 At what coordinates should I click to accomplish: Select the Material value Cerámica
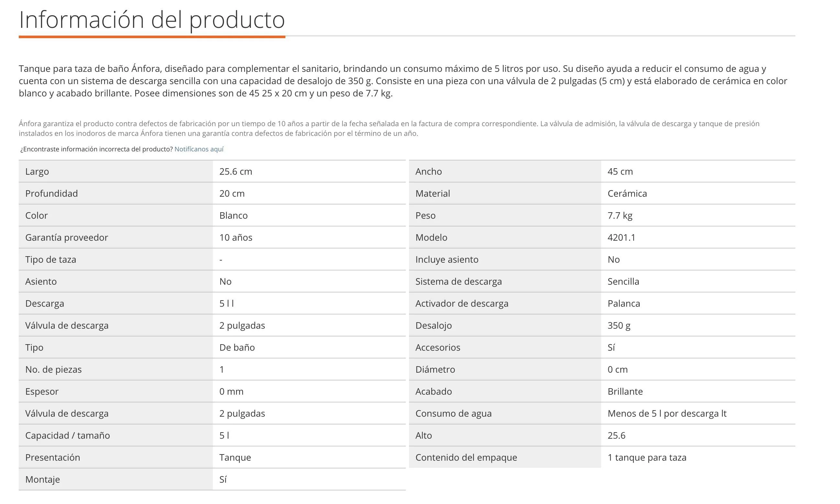pyautogui.click(x=627, y=193)
